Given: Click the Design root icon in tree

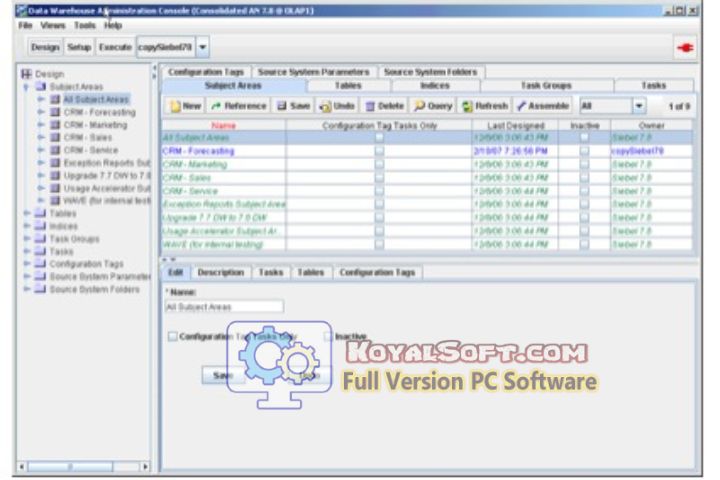Looking at the screenshot, I should [27, 74].
